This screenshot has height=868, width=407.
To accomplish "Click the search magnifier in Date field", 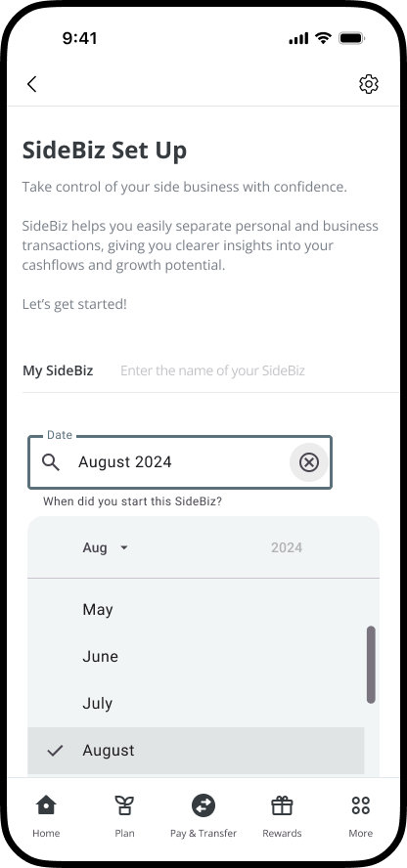I will click(51, 462).
